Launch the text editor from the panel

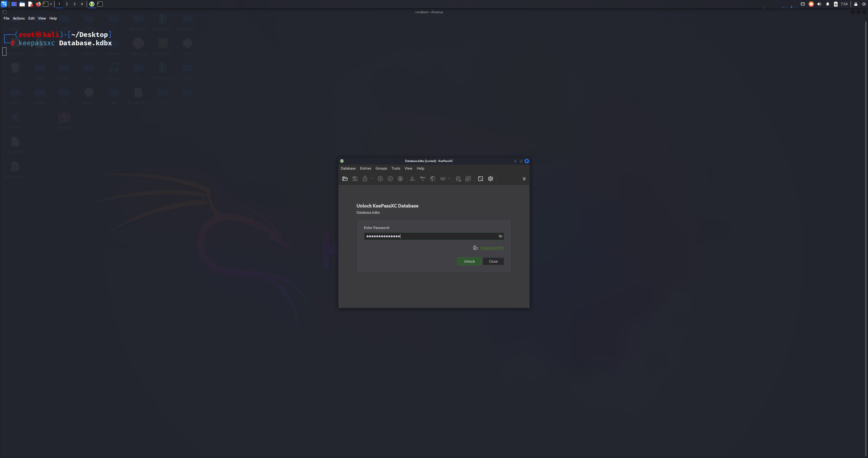point(30,4)
